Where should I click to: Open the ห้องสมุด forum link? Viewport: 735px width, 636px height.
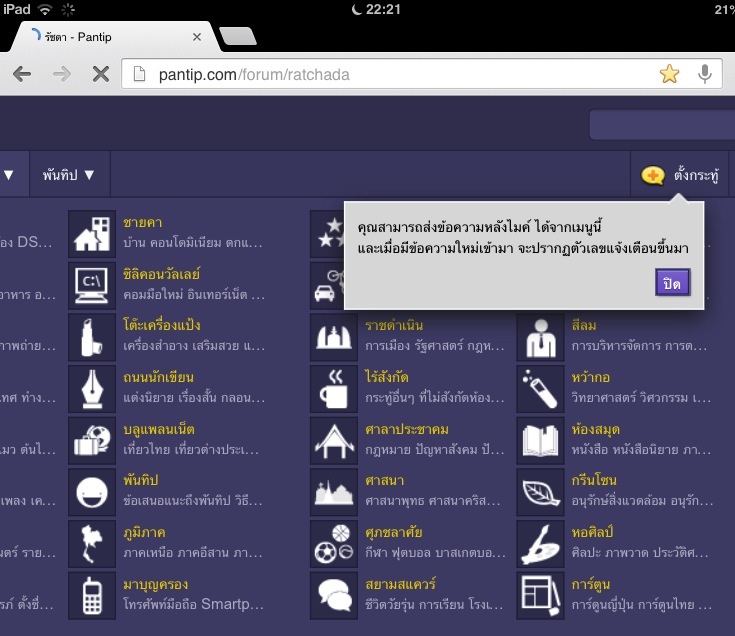click(x=596, y=429)
